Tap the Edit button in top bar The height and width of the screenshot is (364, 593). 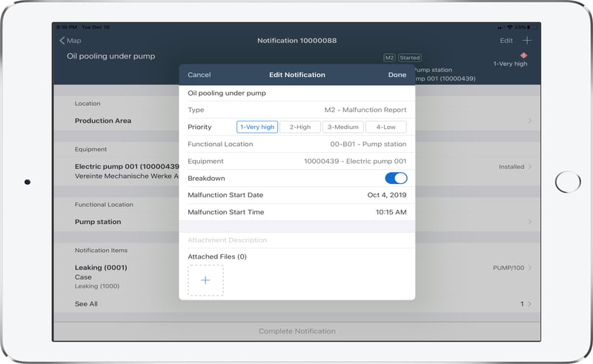point(506,41)
